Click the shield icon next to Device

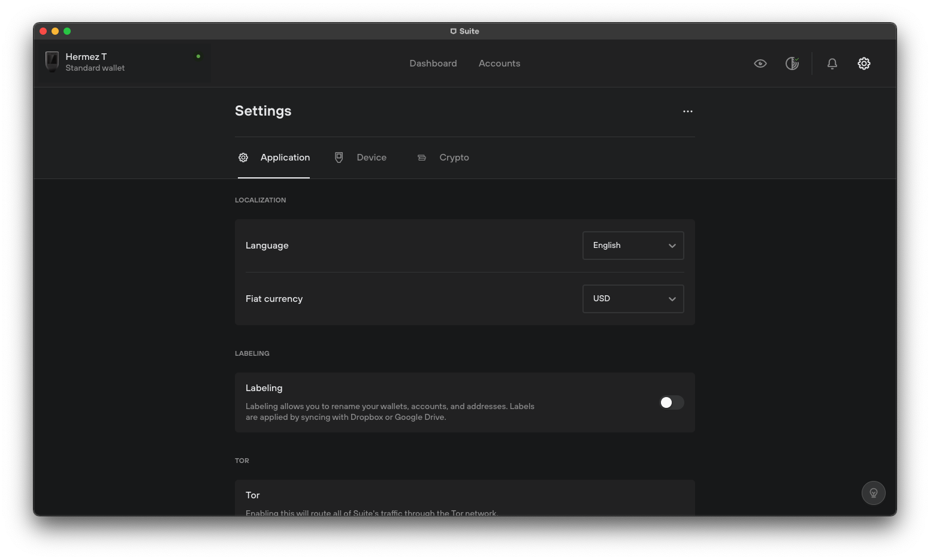(x=339, y=157)
